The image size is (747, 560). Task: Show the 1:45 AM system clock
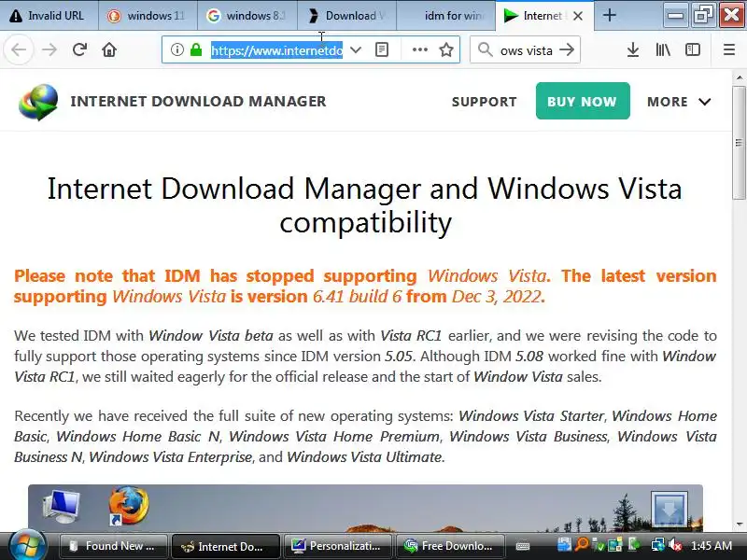(x=711, y=546)
